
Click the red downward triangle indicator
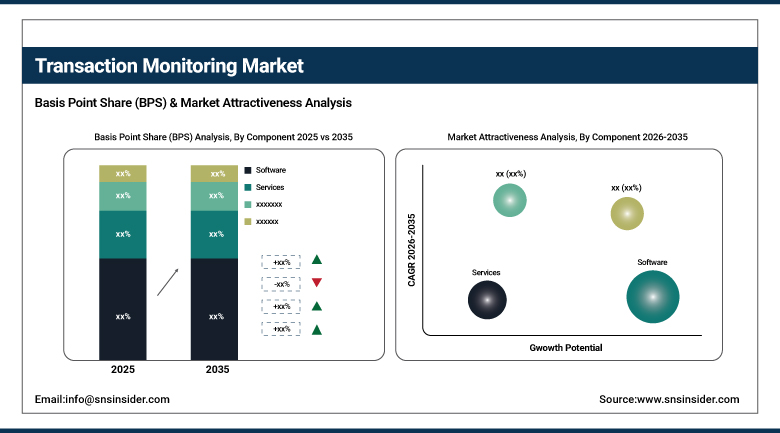[x=316, y=283]
